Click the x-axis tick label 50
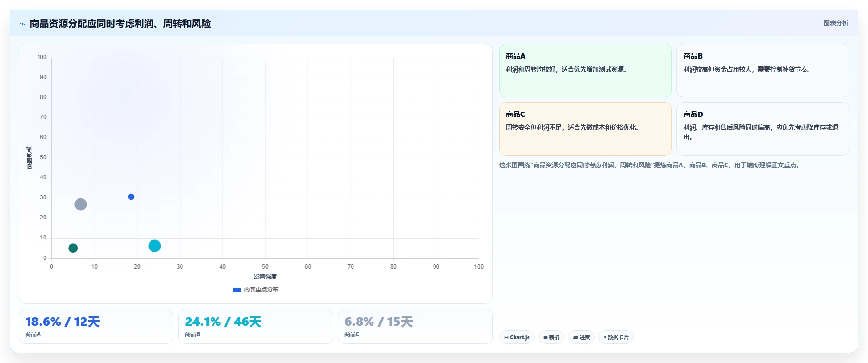868x363 pixels. coord(265,267)
